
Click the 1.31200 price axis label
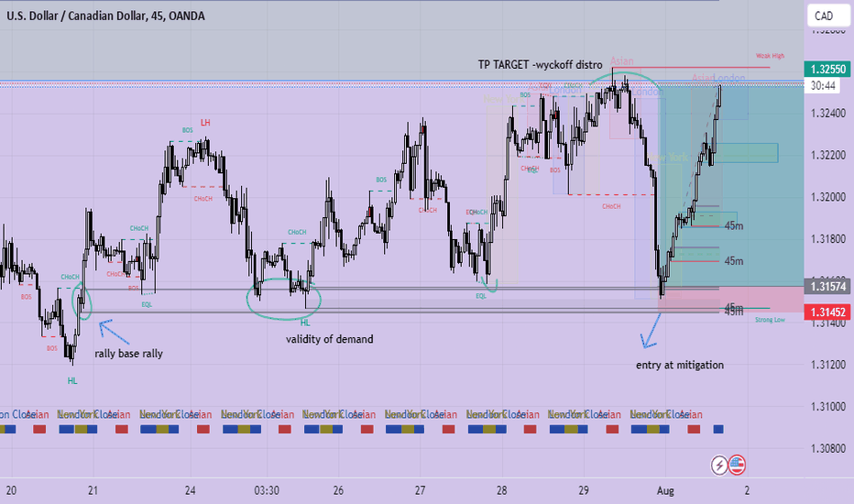(827, 365)
